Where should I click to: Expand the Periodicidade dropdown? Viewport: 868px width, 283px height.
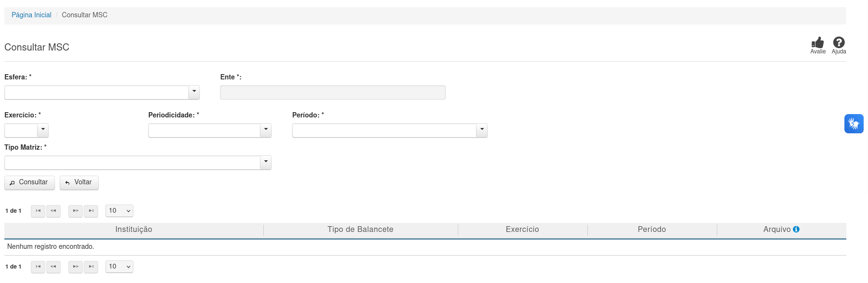point(266,130)
